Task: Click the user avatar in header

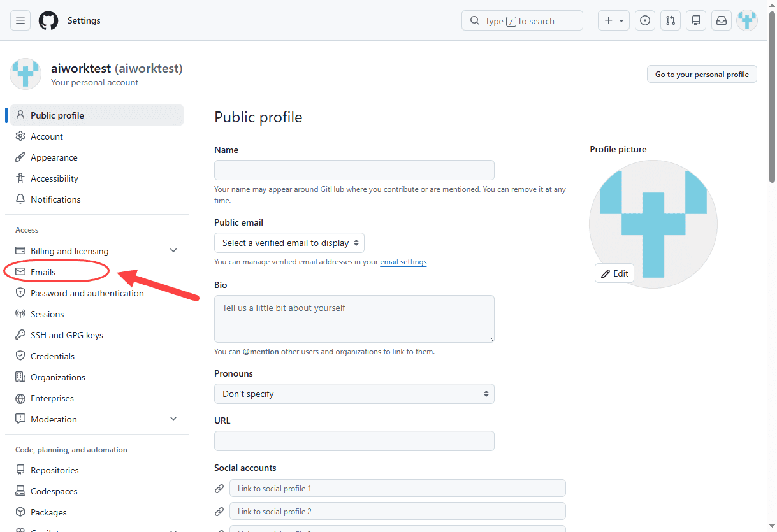Action: [747, 20]
